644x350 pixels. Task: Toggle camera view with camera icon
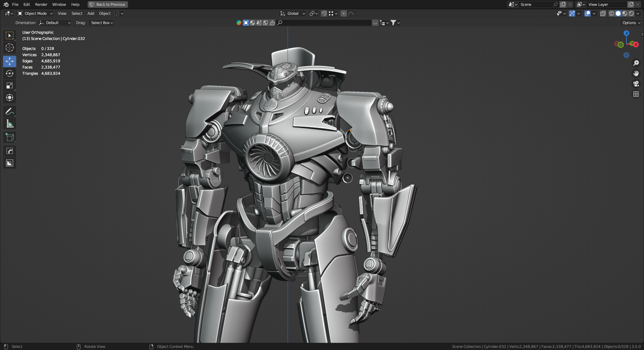coord(636,84)
